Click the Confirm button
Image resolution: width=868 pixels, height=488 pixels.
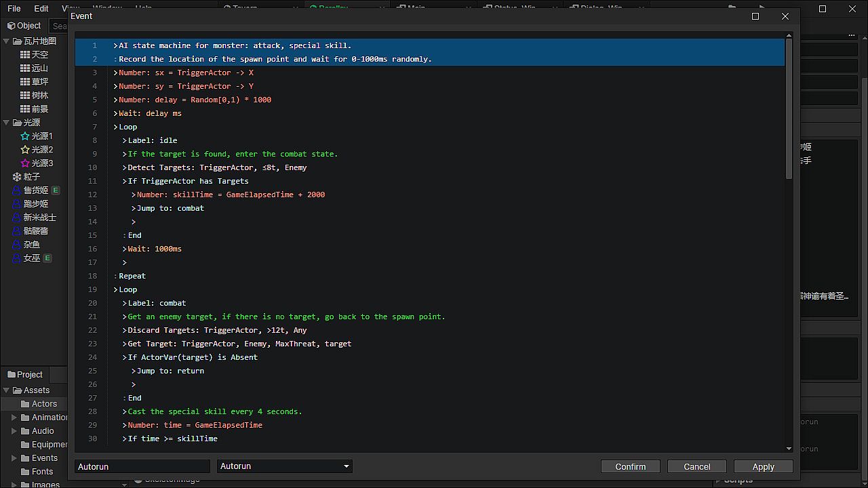(630, 466)
